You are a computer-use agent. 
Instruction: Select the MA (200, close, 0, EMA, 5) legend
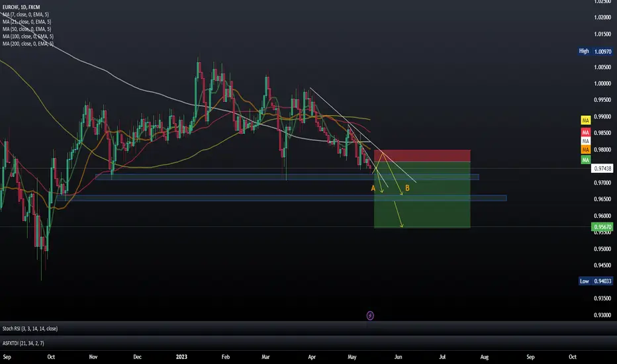pyautogui.click(x=28, y=44)
